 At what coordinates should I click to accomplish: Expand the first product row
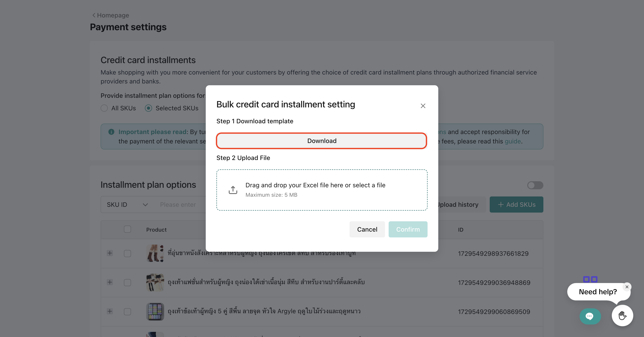click(x=110, y=253)
